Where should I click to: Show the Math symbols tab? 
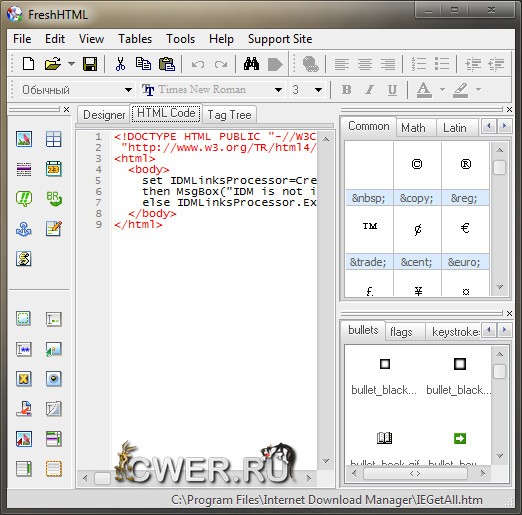point(413,128)
